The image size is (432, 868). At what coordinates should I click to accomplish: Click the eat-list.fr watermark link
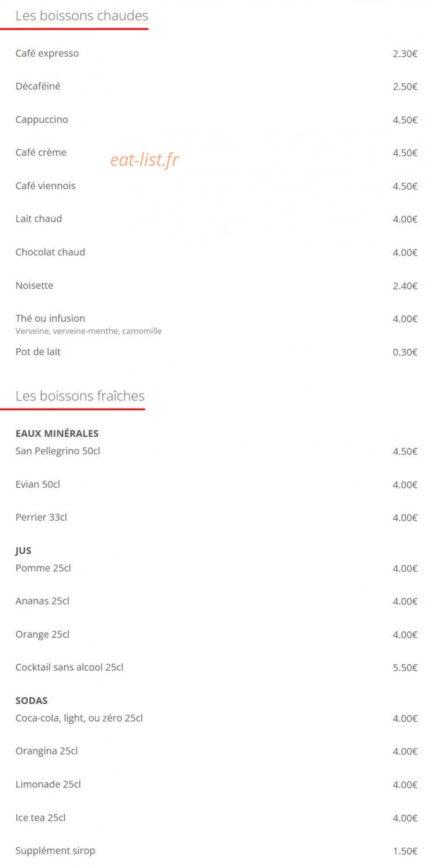click(145, 160)
